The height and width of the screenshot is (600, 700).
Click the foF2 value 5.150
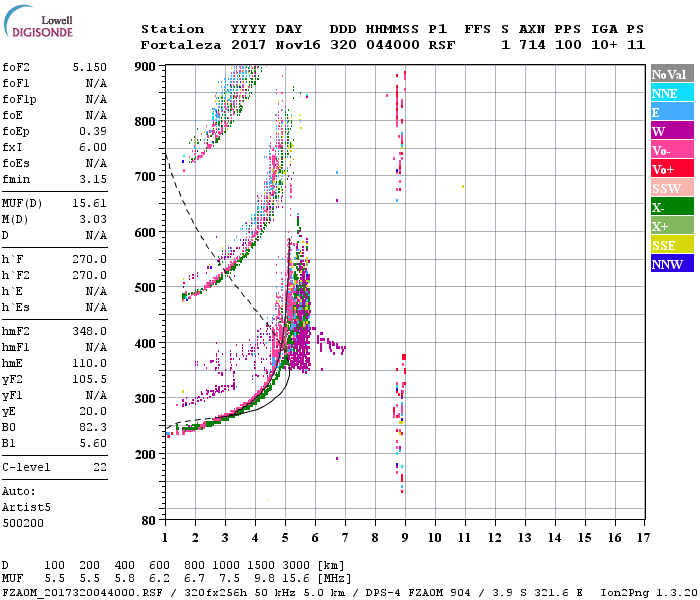coord(89,67)
